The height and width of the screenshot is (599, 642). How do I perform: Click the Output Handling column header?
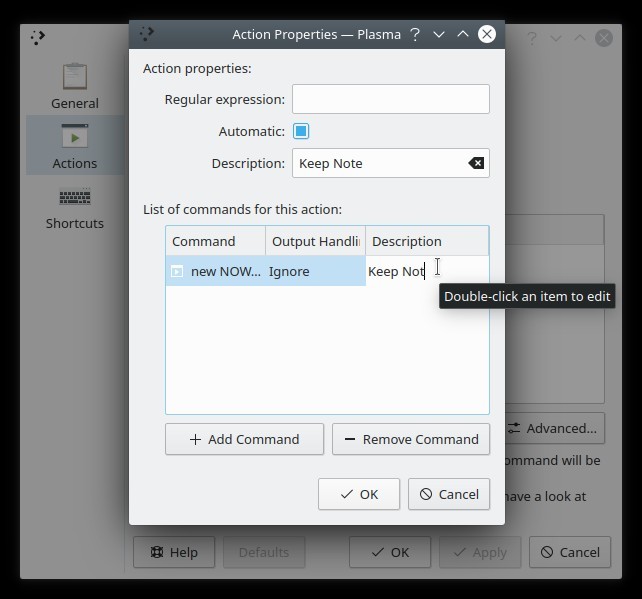[x=315, y=241]
